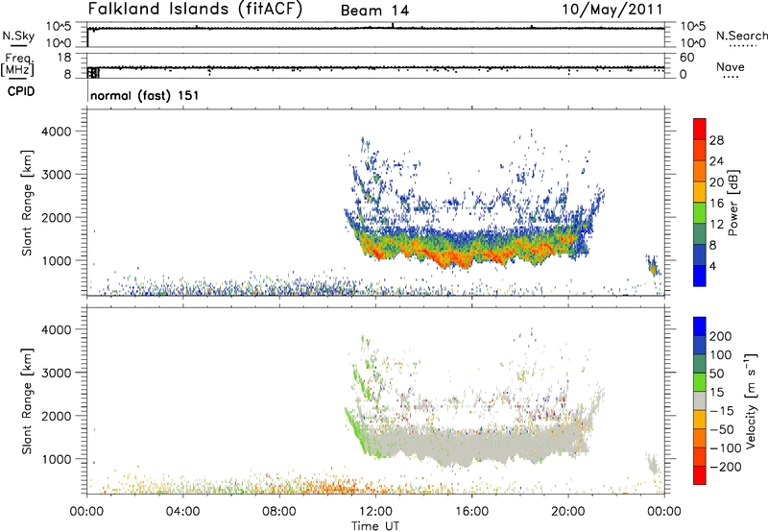This screenshot has width=768, height=532.
Task: Pick the light green 12–16 dB power segment
Action: pyautogui.click(x=700, y=213)
